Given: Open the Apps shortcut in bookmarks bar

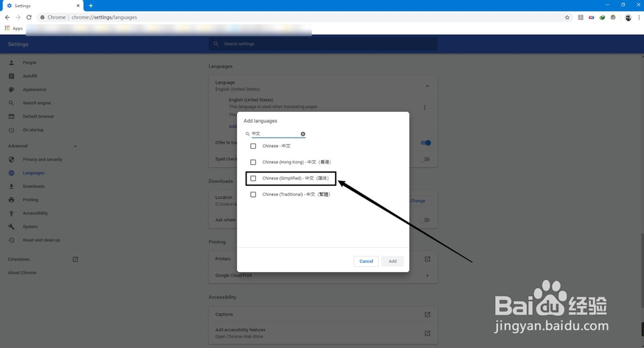Looking at the screenshot, I should (x=14, y=28).
